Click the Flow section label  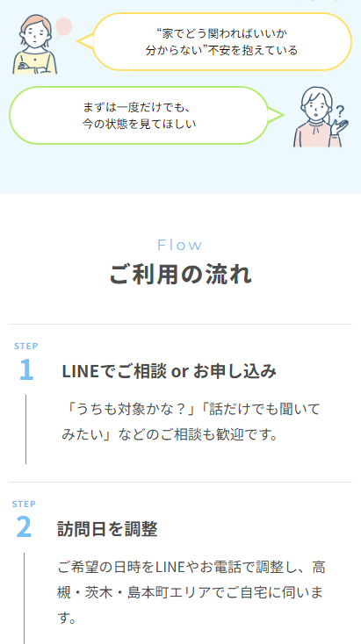coord(180,245)
